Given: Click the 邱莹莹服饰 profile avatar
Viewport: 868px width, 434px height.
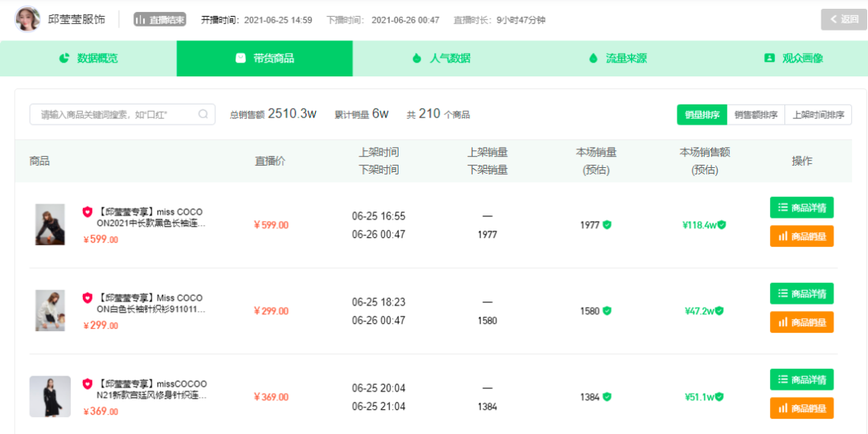Looking at the screenshot, I should [27, 19].
